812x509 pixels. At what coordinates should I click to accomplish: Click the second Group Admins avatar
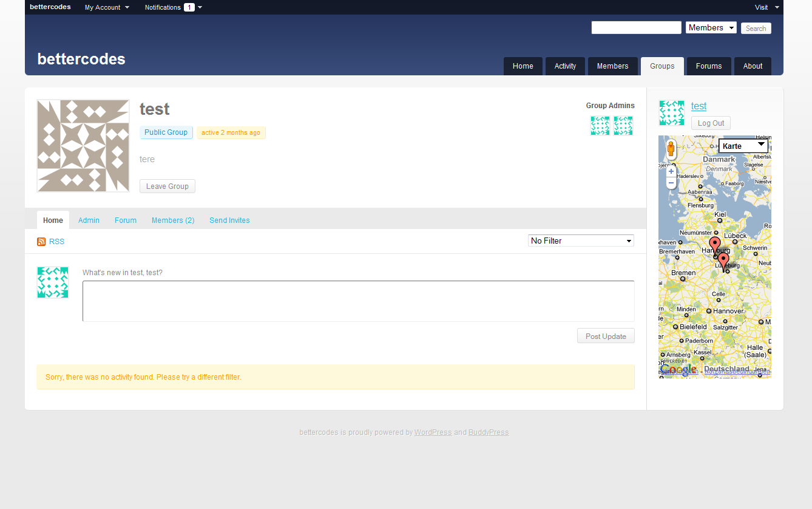[x=623, y=126]
